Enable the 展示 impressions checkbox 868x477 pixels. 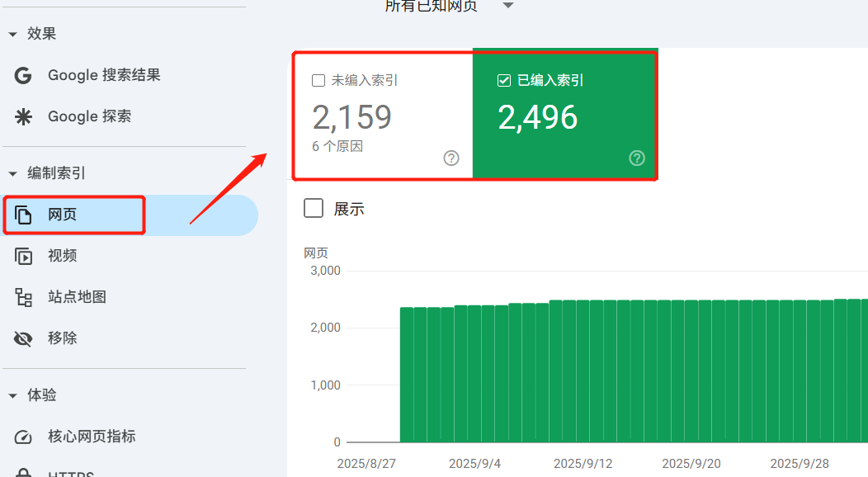coord(313,208)
